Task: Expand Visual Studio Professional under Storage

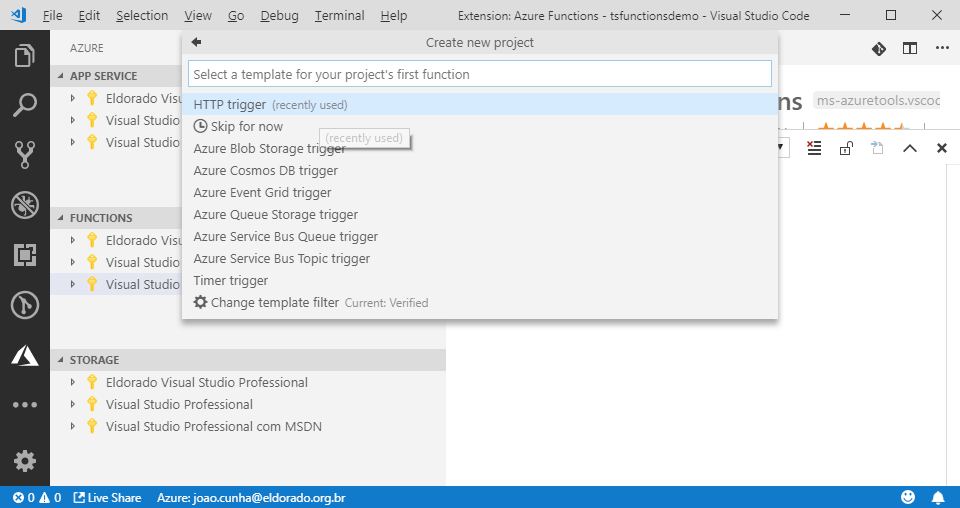Action: click(x=72, y=405)
